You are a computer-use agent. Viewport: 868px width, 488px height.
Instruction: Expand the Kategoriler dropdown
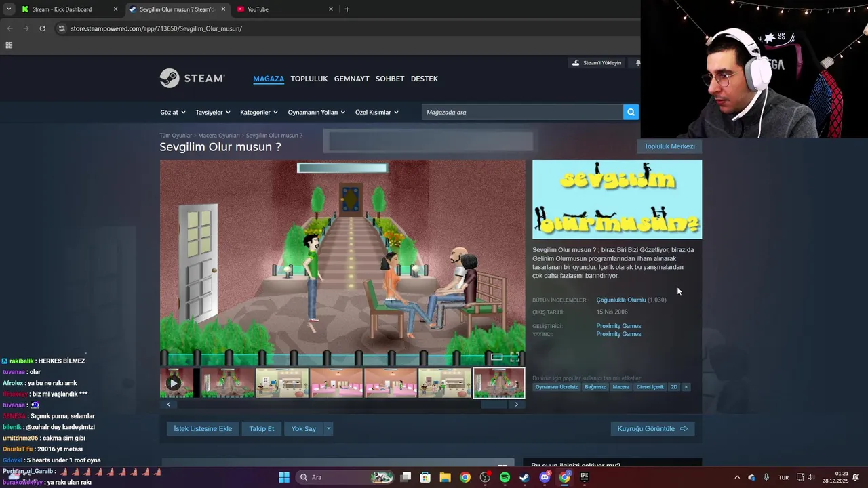pos(259,113)
